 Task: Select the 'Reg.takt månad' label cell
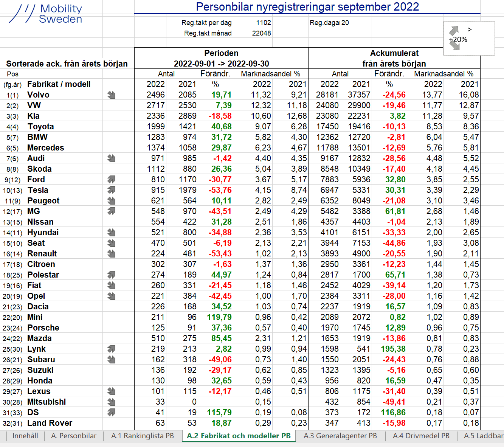point(208,33)
